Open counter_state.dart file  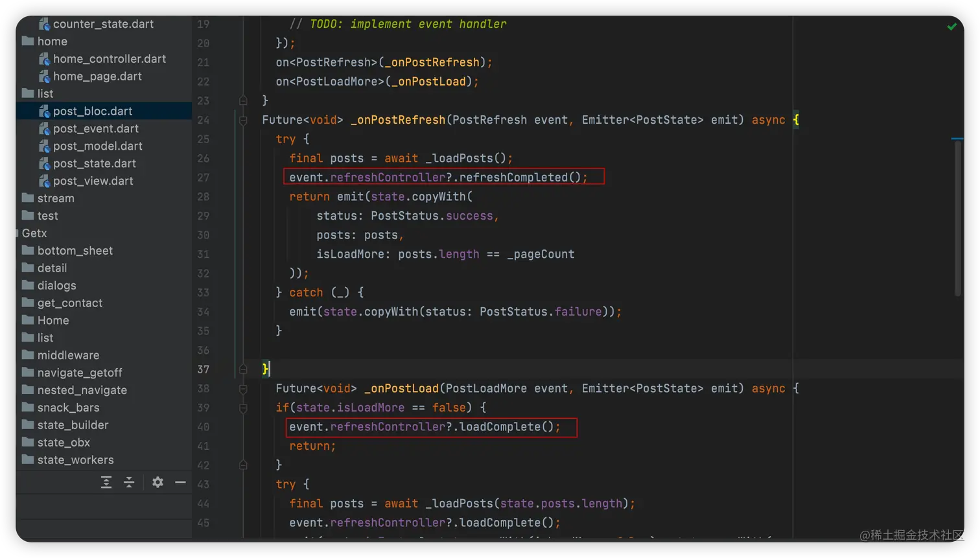[96, 24]
